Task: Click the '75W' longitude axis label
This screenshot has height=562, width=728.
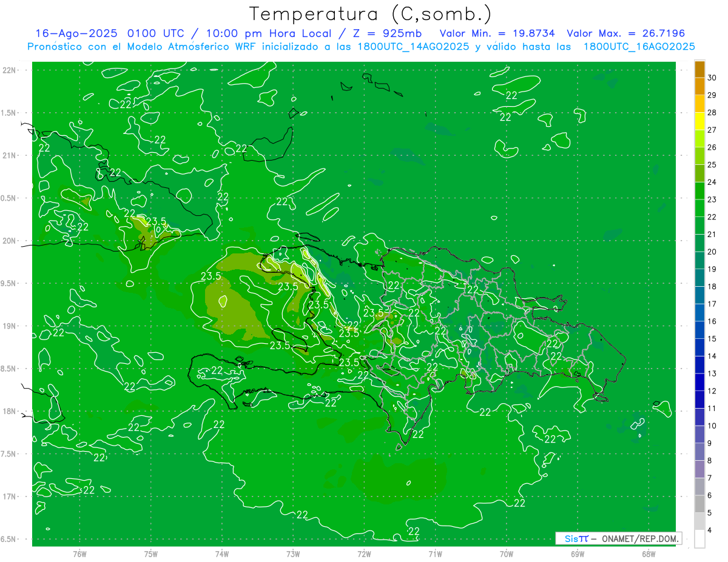Action: pyautogui.click(x=151, y=554)
